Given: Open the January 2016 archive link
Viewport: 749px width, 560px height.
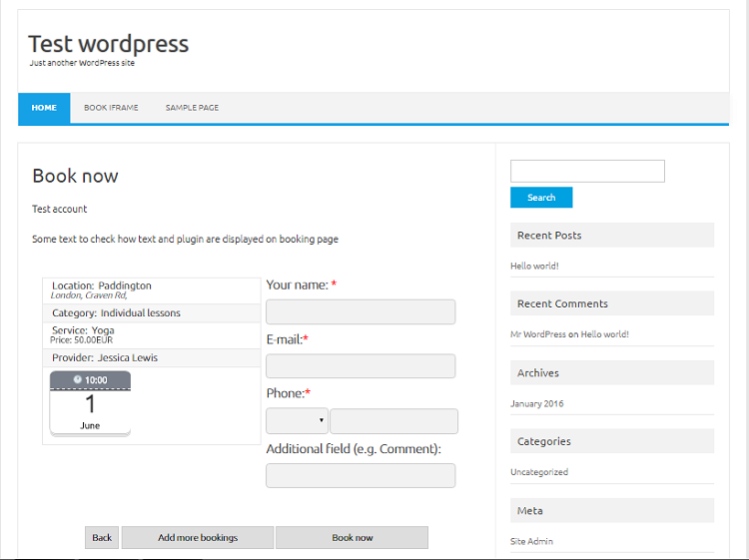Looking at the screenshot, I should coord(537,403).
